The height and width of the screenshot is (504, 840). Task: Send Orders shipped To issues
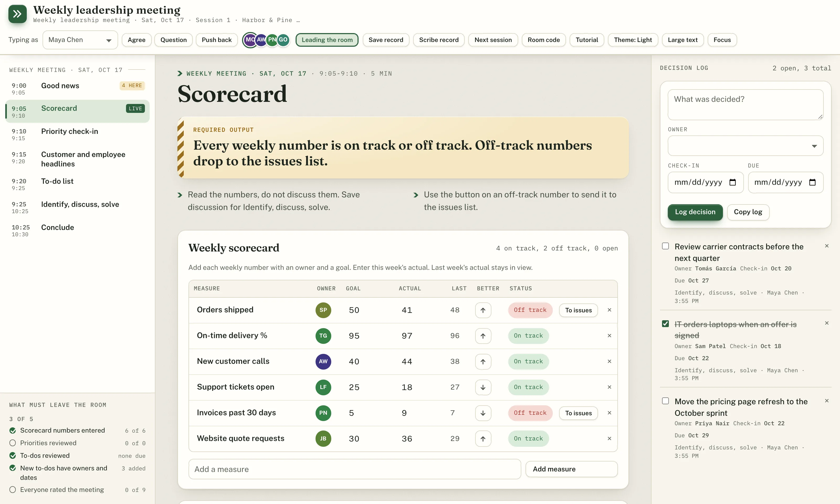click(x=578, y=310)
